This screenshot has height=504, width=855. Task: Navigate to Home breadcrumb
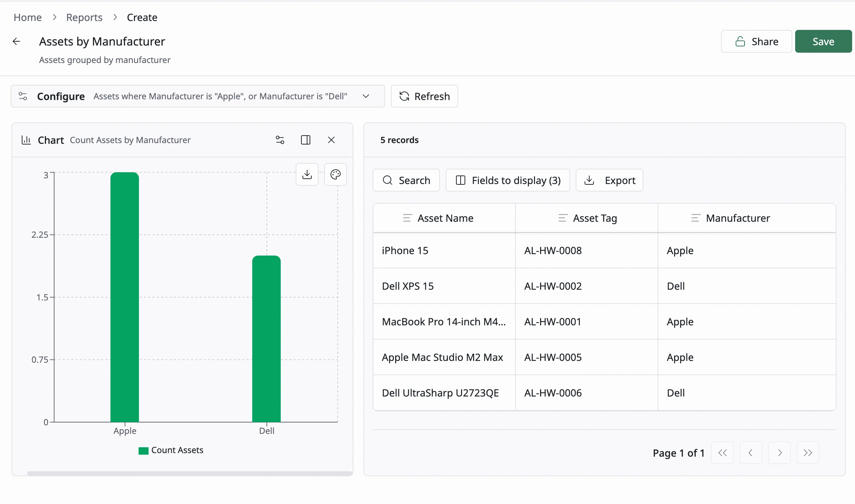(27, 17)
